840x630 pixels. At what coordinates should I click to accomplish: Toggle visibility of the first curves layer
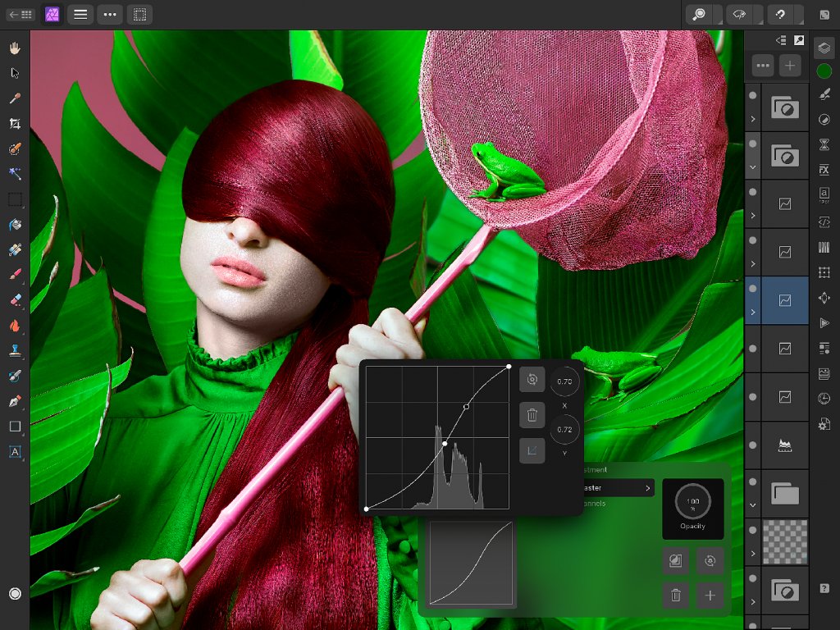(753, 192)
